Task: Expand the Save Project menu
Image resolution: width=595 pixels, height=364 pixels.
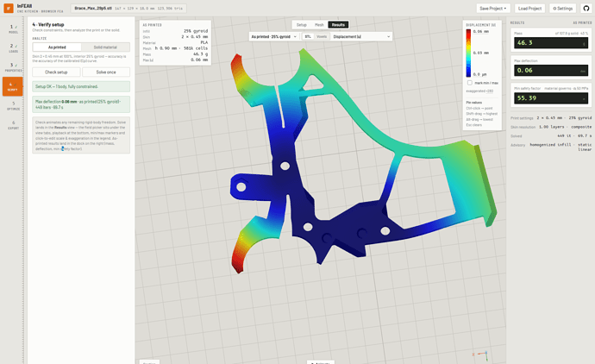Action: tap(493, 9)
